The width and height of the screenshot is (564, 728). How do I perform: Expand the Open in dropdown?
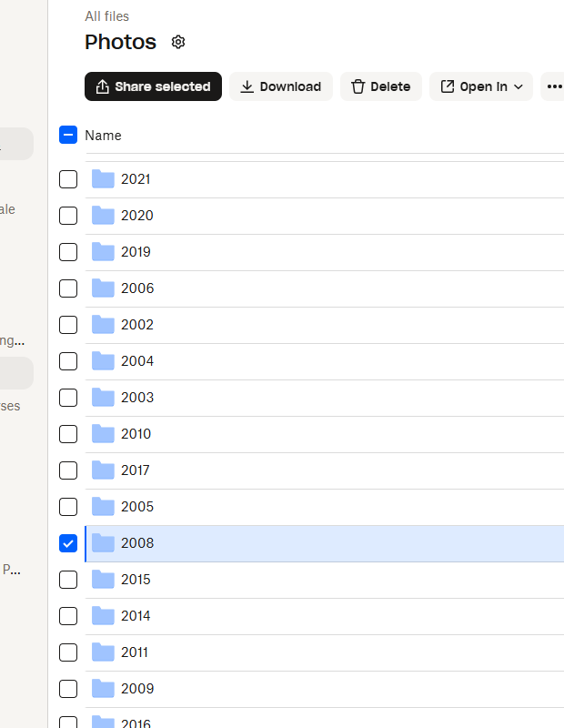(x=481, y=86)
